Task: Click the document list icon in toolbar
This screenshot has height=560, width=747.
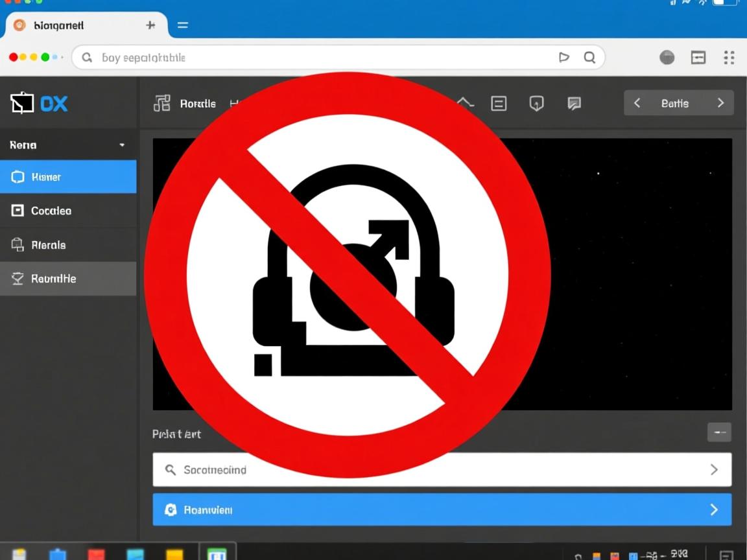Action: pos(499,104)
